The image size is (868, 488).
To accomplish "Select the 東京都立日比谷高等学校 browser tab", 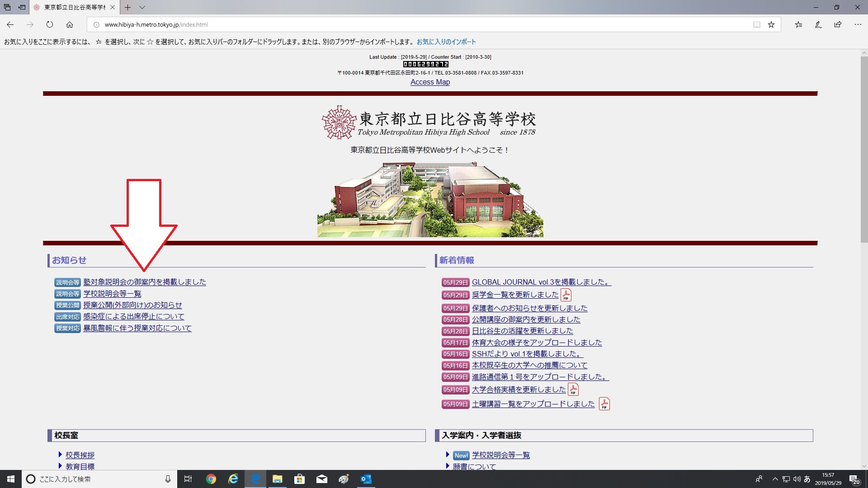I will (75, 7).
